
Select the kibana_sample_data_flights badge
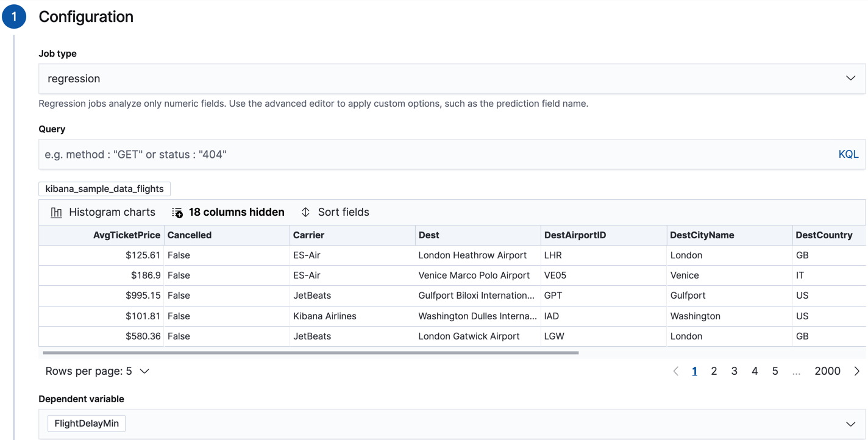pyautogui.click(x=104, y=188)
